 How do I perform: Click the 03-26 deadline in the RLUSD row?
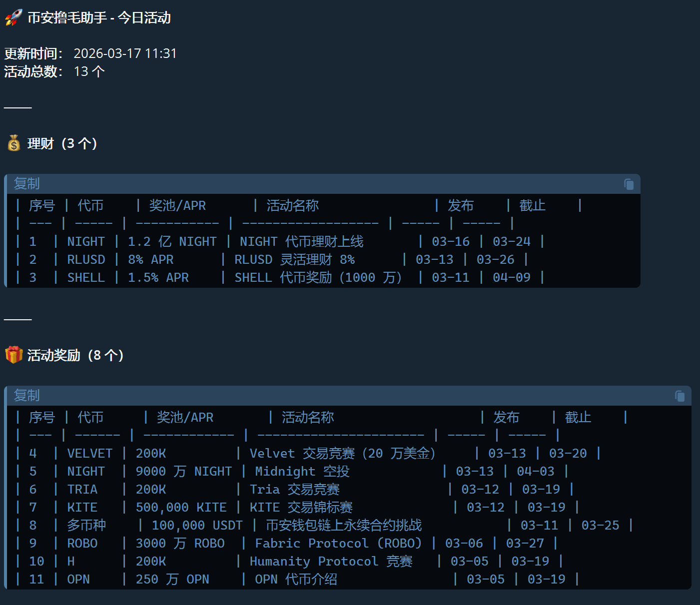click(x=495, y=260)
